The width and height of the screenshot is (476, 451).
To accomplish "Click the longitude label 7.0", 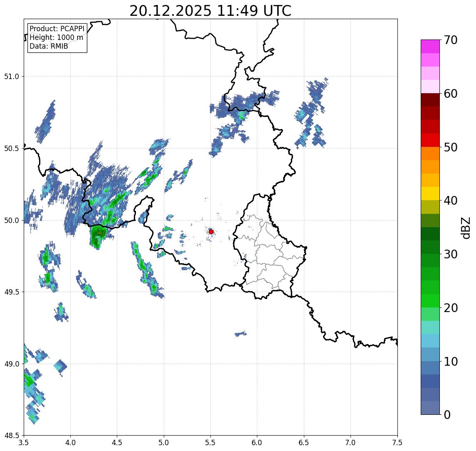I will click(350, 443).
